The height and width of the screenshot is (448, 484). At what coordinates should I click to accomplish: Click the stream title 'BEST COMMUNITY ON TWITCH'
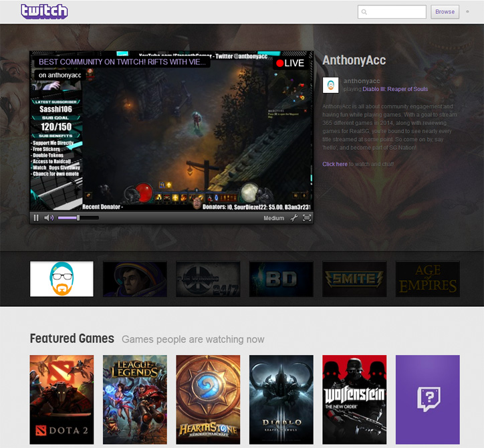pos(122,62)
